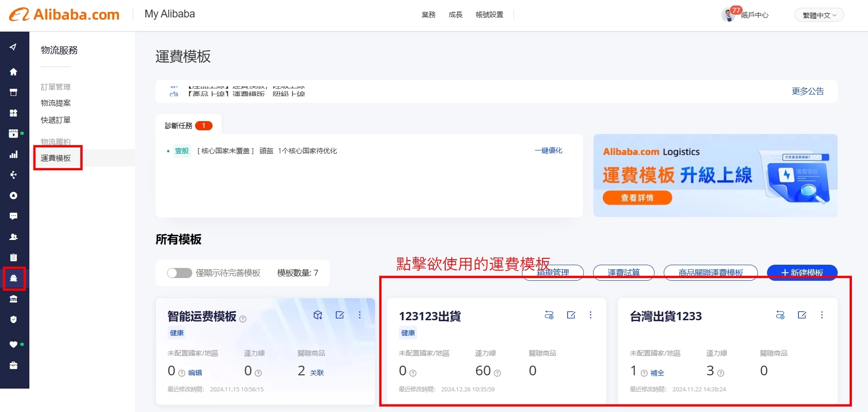Viewport: 868px width, 412px height.
Task: Open the customers people sidebar icon
Action: tap(13, 237)
